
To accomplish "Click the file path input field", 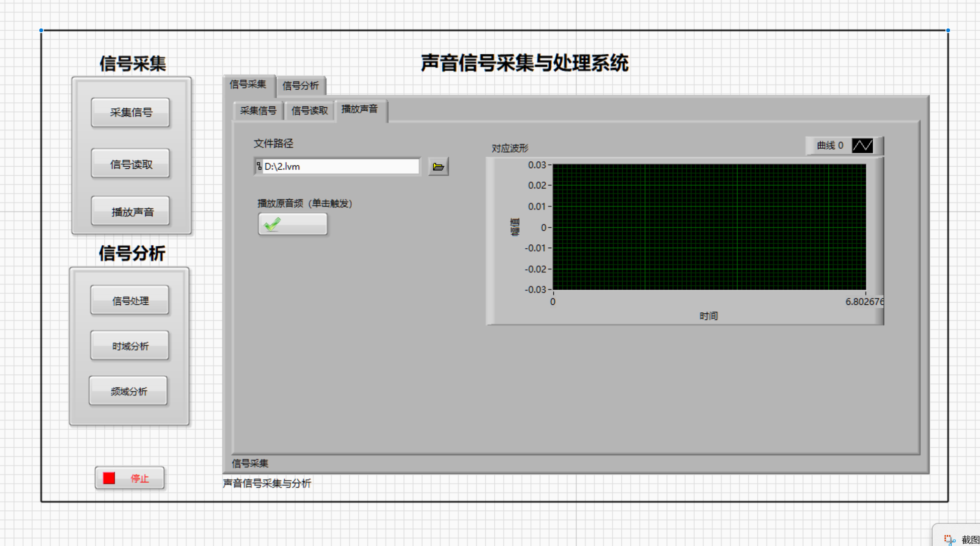I will coord(340,166).
